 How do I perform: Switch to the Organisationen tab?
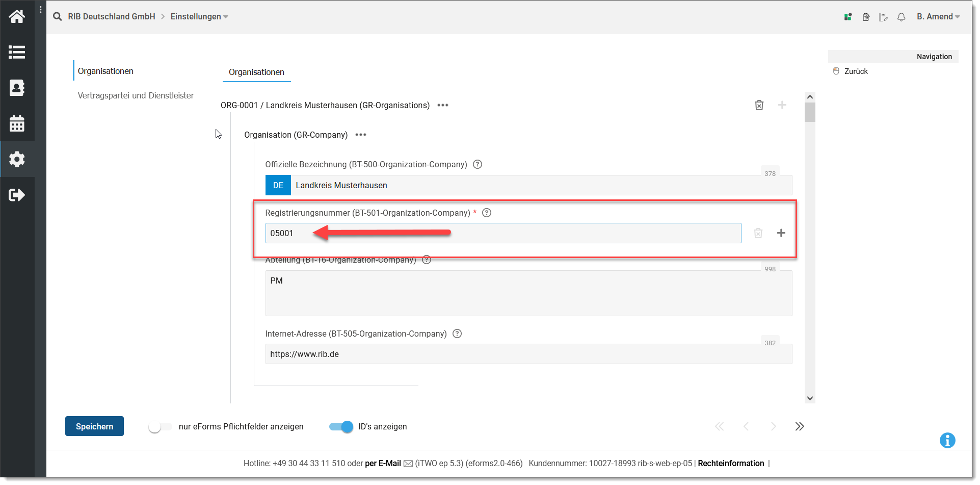[256, 72]
